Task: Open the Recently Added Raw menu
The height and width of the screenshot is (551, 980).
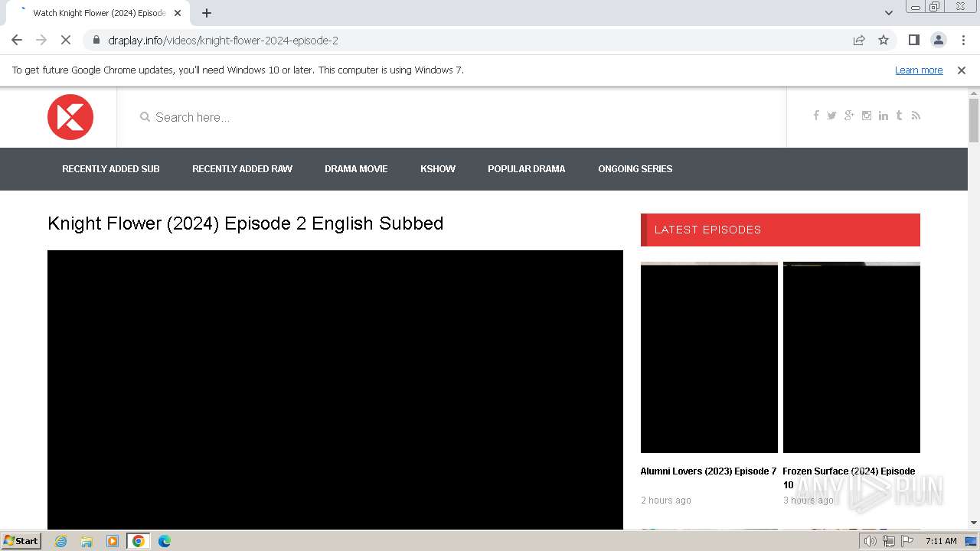Action: tap(242, 169)
